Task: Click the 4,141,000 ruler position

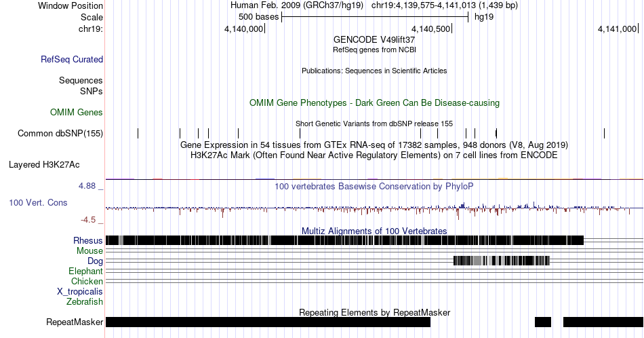Action: (x=618, y=29)
